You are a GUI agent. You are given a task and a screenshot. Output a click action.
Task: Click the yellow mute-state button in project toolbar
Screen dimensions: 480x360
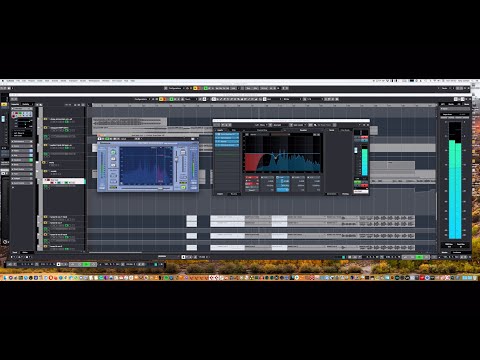[x=162, y=99]
